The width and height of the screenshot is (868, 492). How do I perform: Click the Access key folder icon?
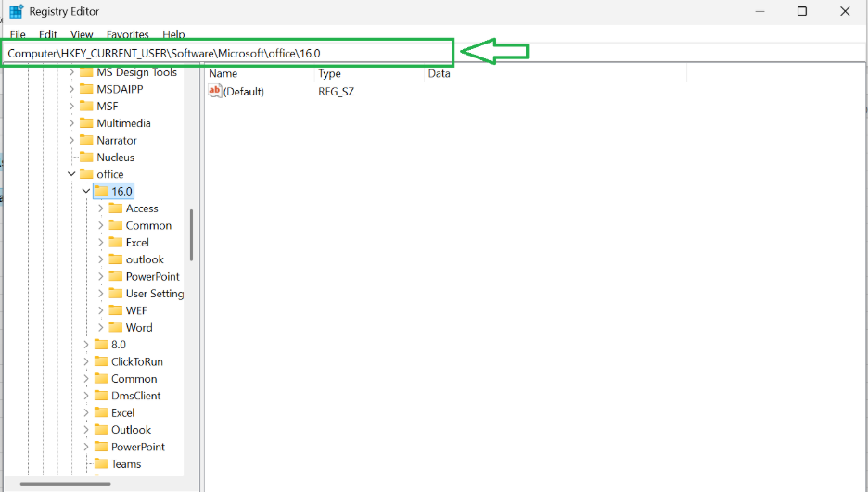(115, 208)
